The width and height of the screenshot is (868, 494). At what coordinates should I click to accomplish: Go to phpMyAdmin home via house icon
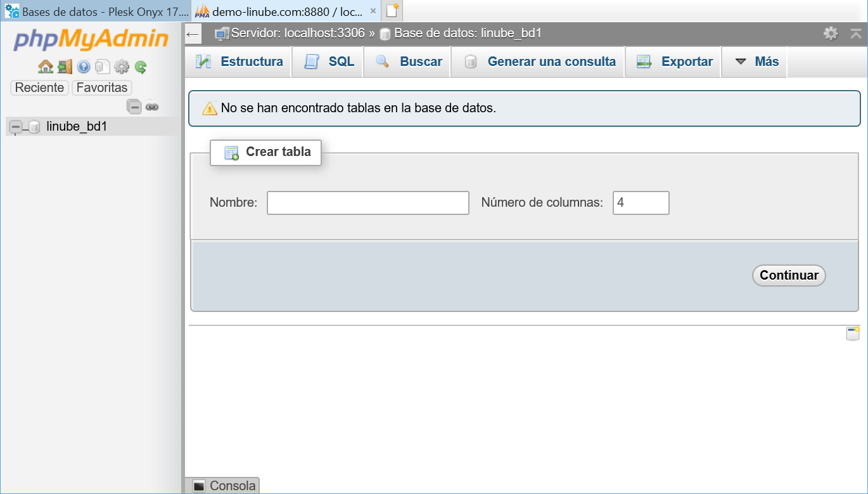coord(45,67)
